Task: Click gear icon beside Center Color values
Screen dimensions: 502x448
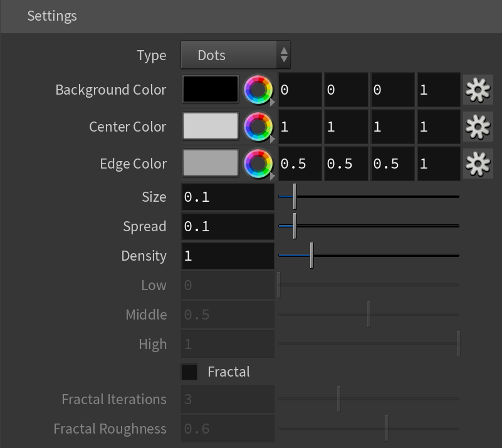Action: tap(478, 127)
